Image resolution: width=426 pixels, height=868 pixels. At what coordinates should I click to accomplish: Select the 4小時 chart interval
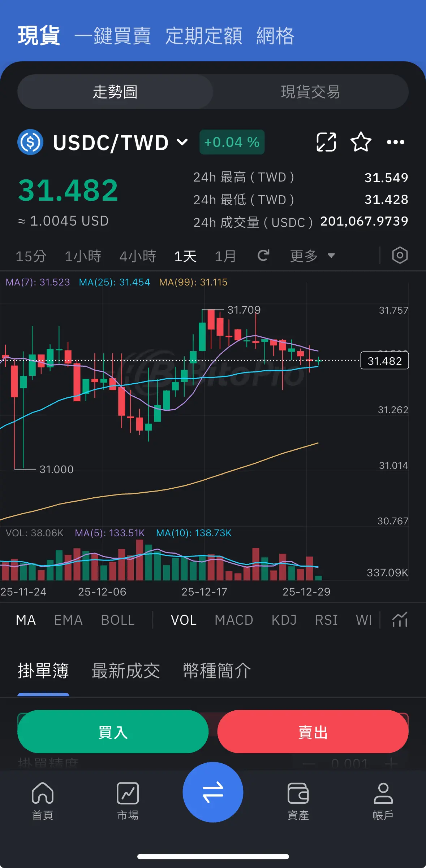(x=138, y=256)
